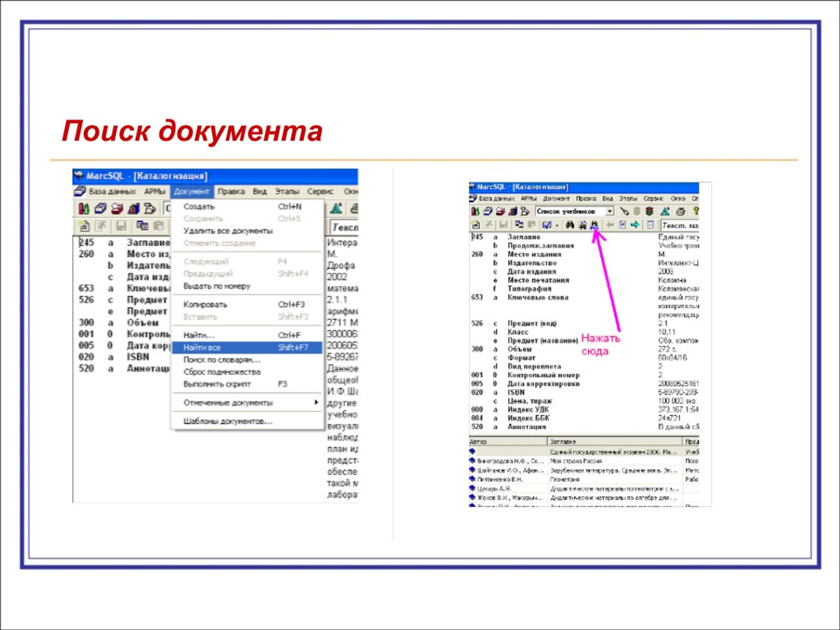Click the plain binoculars Find icon in right window
The image size is (840, 630).
pyautogui.click(x=570, y=225)
